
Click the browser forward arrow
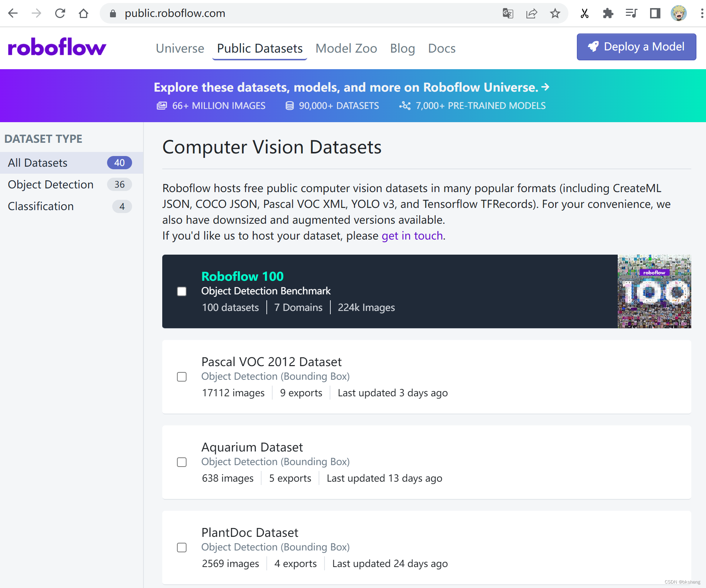coord(36,14)
